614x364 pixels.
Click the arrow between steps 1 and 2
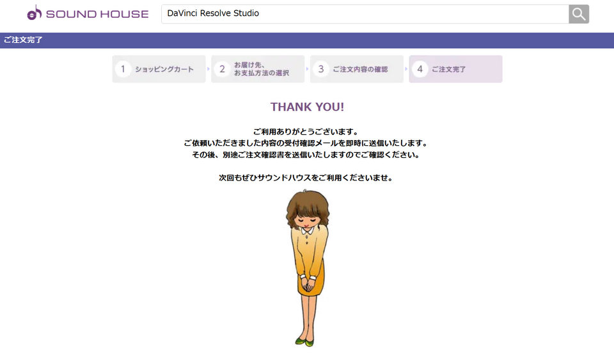click(209, 69)
